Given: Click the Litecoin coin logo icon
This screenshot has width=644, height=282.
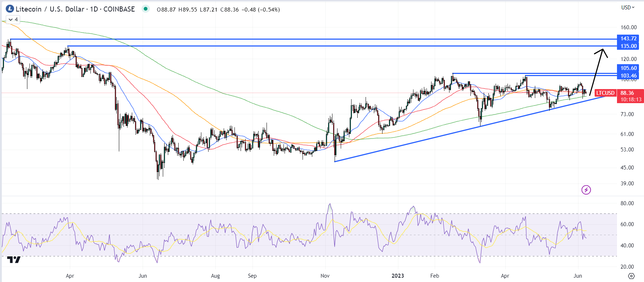Looking at the screenshot, I should (10, 9).
